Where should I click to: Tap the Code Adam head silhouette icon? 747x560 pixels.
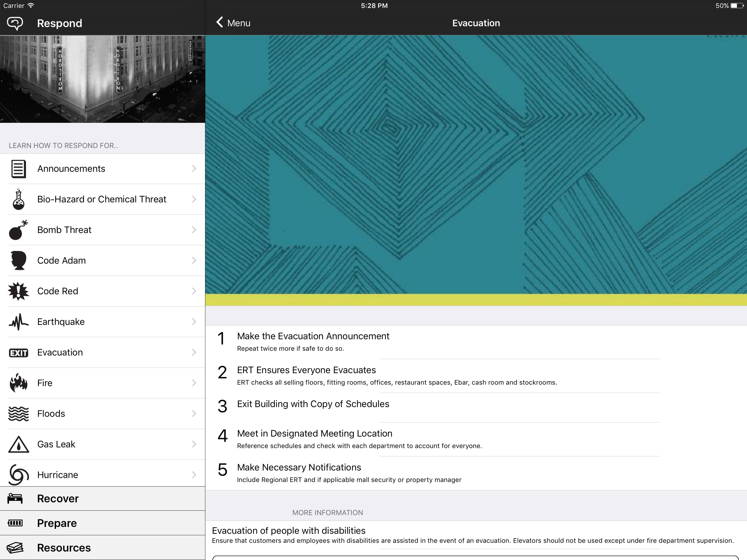(x=18, y=260)
